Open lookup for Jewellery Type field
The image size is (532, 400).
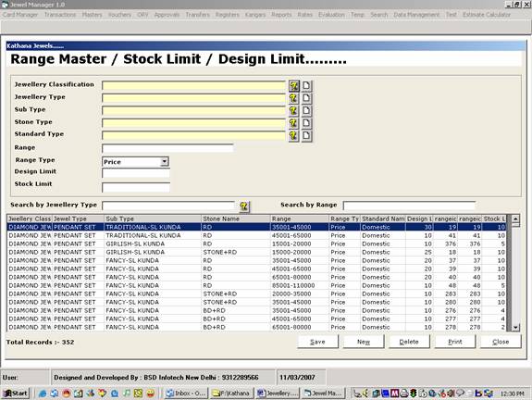click(x=294, y=98)
